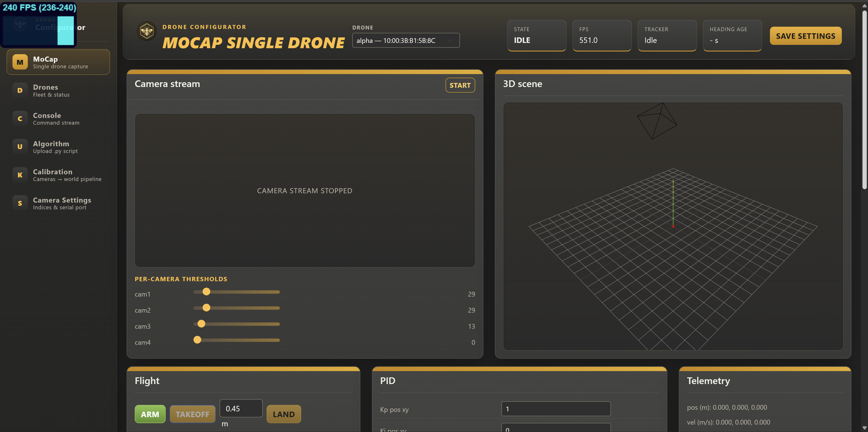This screenshot has width=868, height=432.
Task: Click the ARM button
Action: [x=150, y=414]
